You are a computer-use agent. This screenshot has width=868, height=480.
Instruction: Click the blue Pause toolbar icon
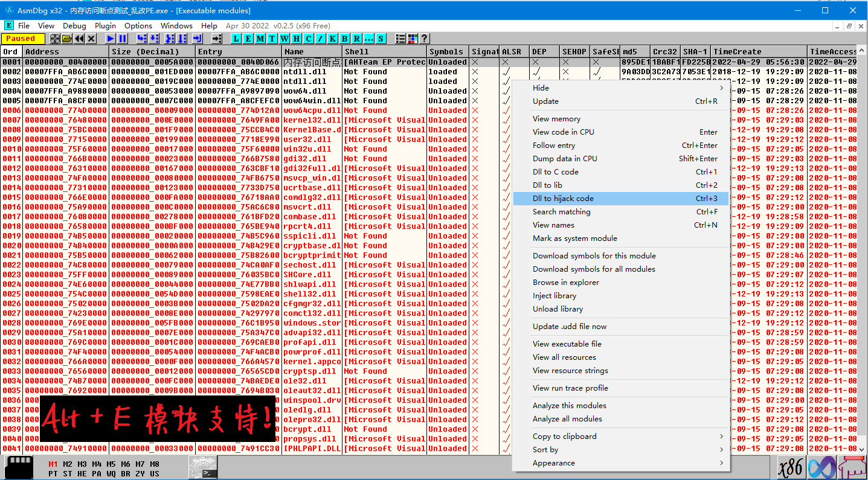(x=123, y=39)
